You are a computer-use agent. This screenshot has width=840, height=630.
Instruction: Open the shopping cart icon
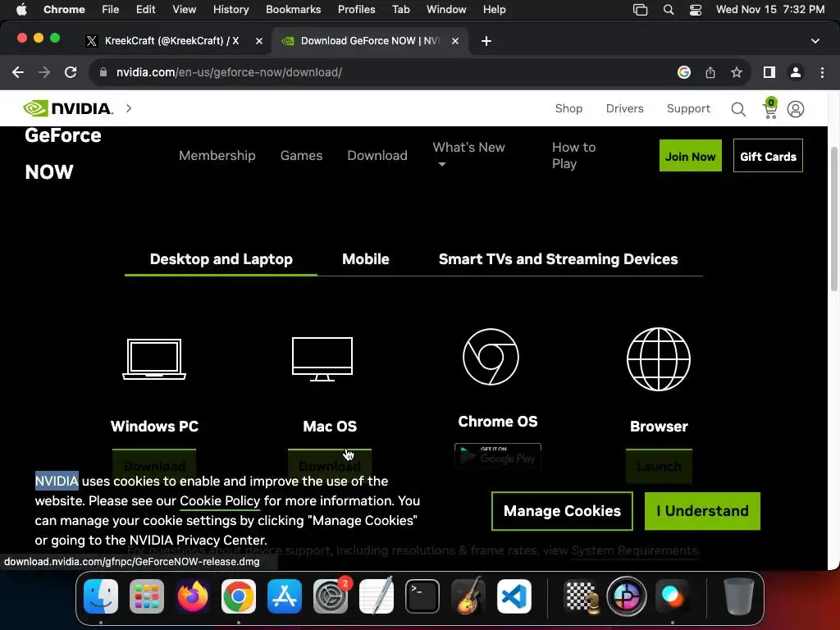(769, 108)
